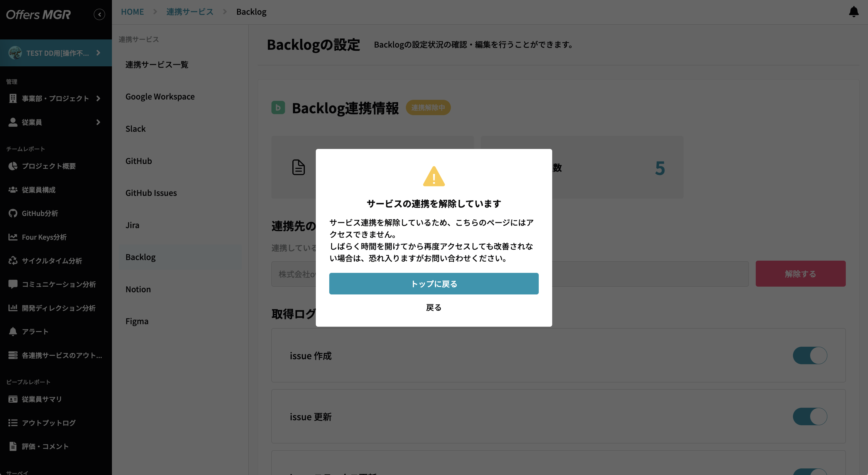868x475 pixels.
Task: Click 戻る below the dialog button
Action: coord(434,307)
